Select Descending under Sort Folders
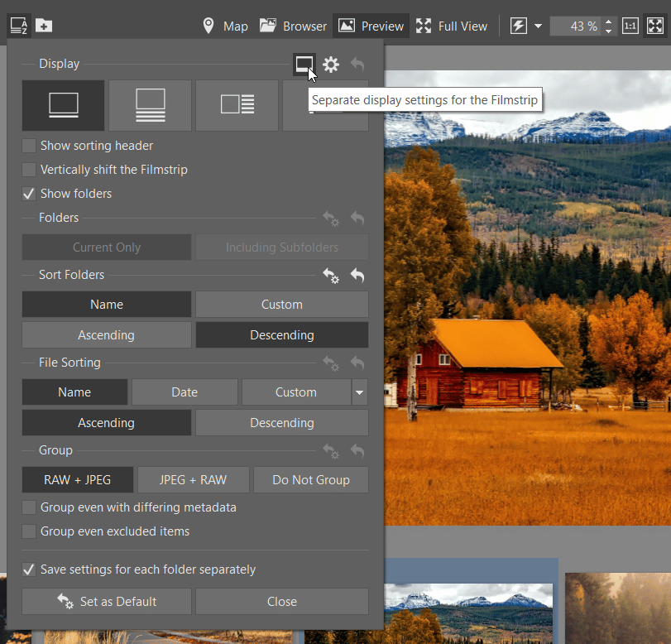671x644 pixels. pyautogui.click(x=281, y=334)
